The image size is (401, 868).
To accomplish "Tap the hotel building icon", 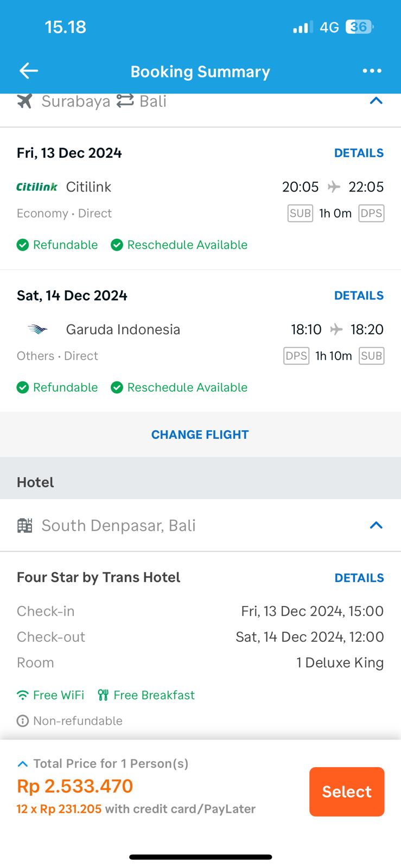I will 25,525.
